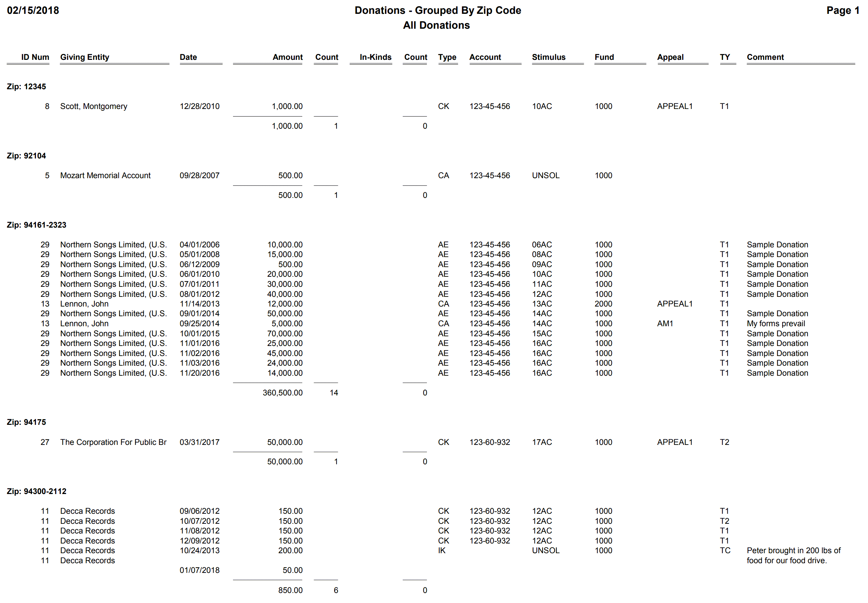This screenshot has height=603, width=868.
Task: Click the UNSOL stimulus for Mozart Memorial Account
Action: pos(546,176)
